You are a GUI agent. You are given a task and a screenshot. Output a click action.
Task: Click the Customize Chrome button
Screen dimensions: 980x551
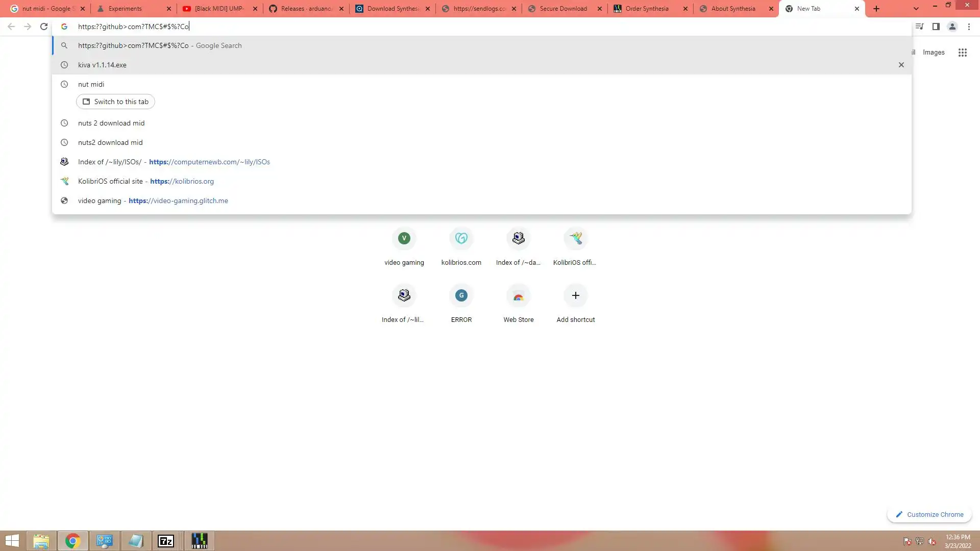[929, 514]
